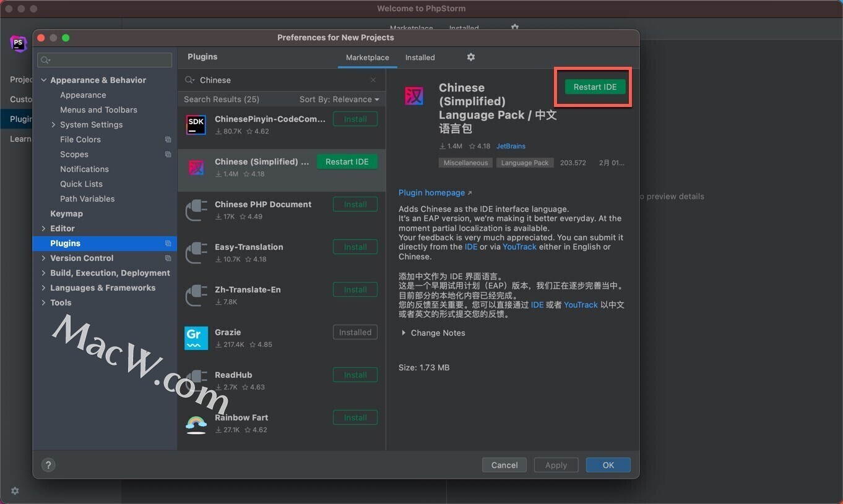Click the Rainbow Fart plugin icon
The height and width of the screenshot is (504, 843).
click(196, 424)
